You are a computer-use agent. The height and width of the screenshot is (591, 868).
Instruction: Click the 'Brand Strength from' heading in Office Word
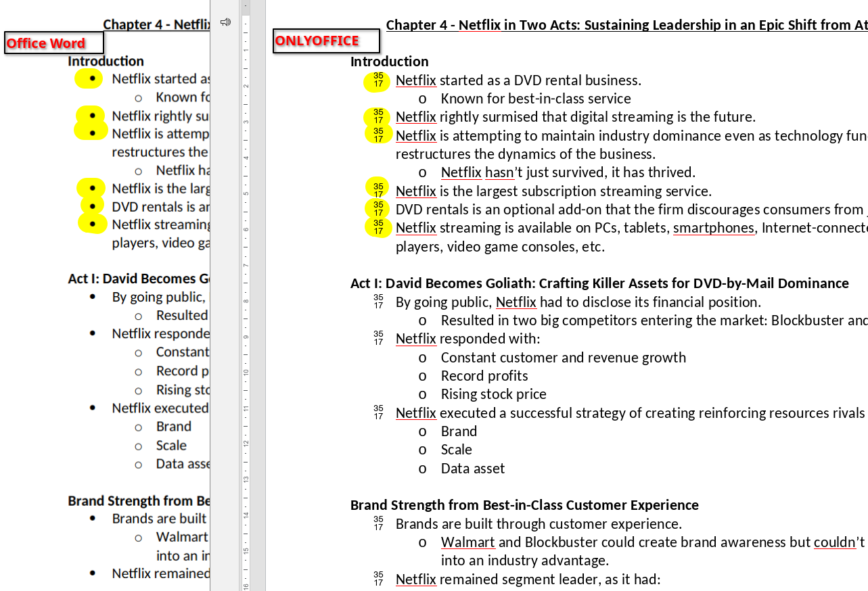pos(139,501)
